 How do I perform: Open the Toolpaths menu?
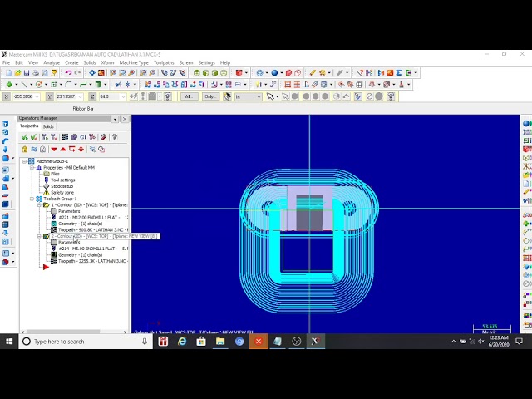pyautogui.click(x=164, y=63)
